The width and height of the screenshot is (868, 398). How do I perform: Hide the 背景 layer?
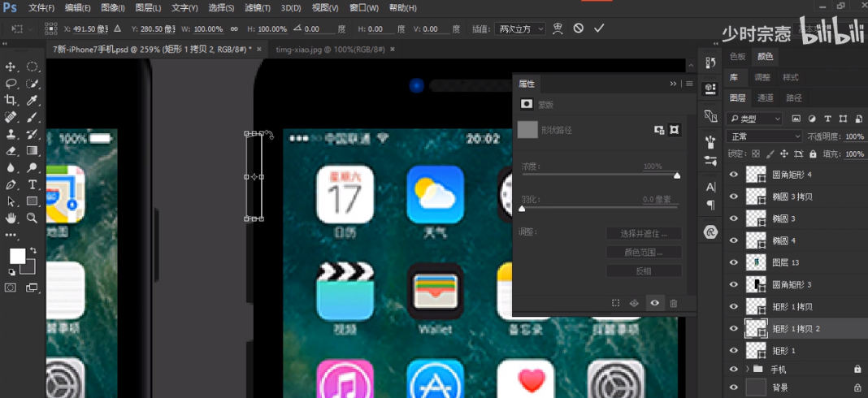point(734,387)
